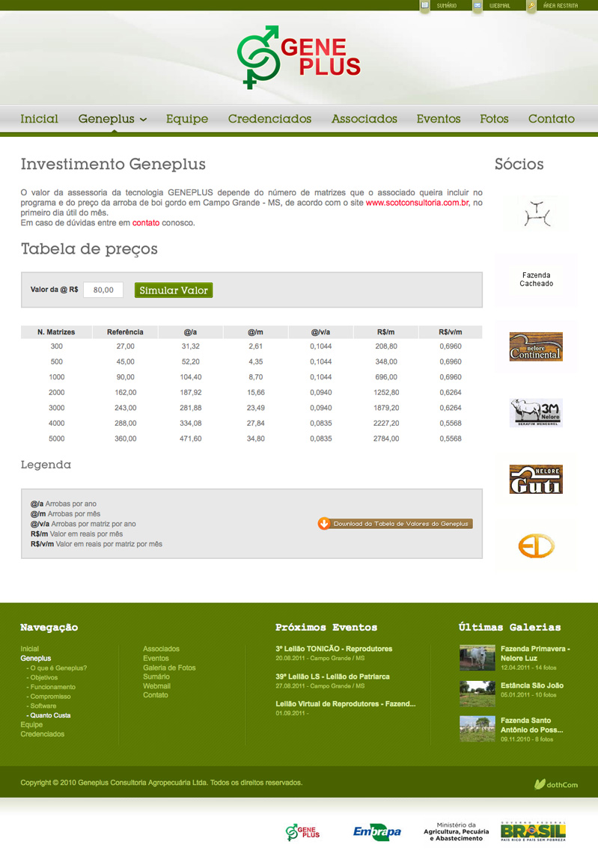This screenshot has height=868, width=598.
Task: Click the footer Sumário link
Action: 156,676
